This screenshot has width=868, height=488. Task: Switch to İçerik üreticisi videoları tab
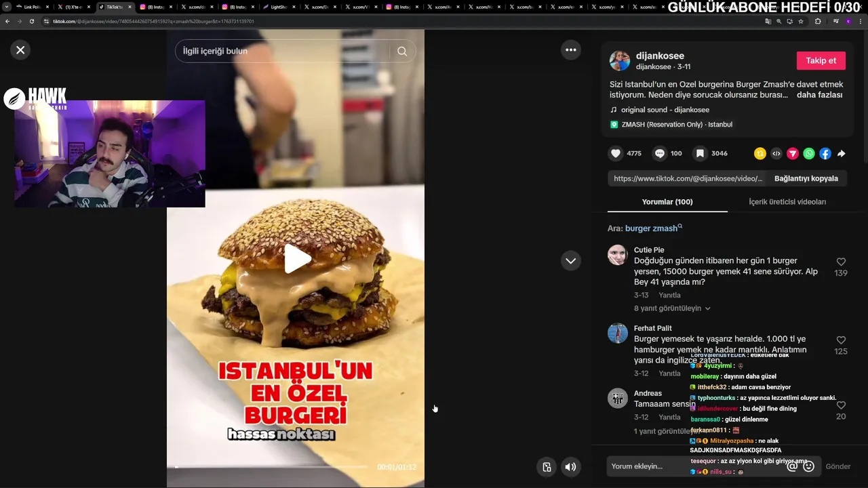pyautogui.click(x=787, y=202)
